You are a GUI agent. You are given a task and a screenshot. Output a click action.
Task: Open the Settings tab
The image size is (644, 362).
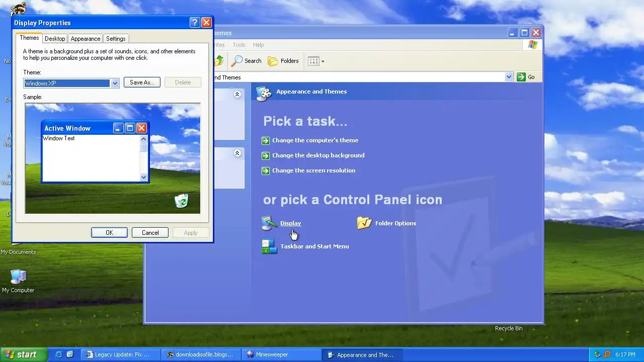116,39
